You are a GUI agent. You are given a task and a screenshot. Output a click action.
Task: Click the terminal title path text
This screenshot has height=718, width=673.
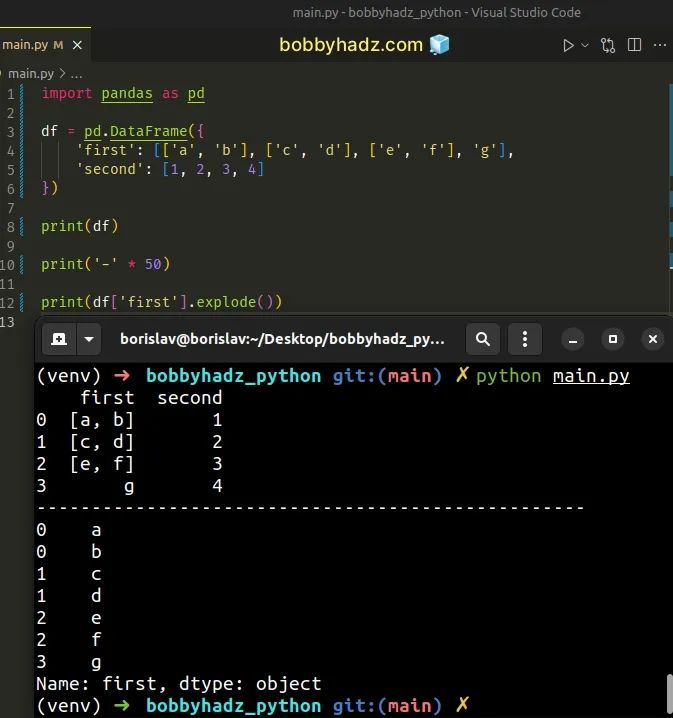tap(282, 339)
